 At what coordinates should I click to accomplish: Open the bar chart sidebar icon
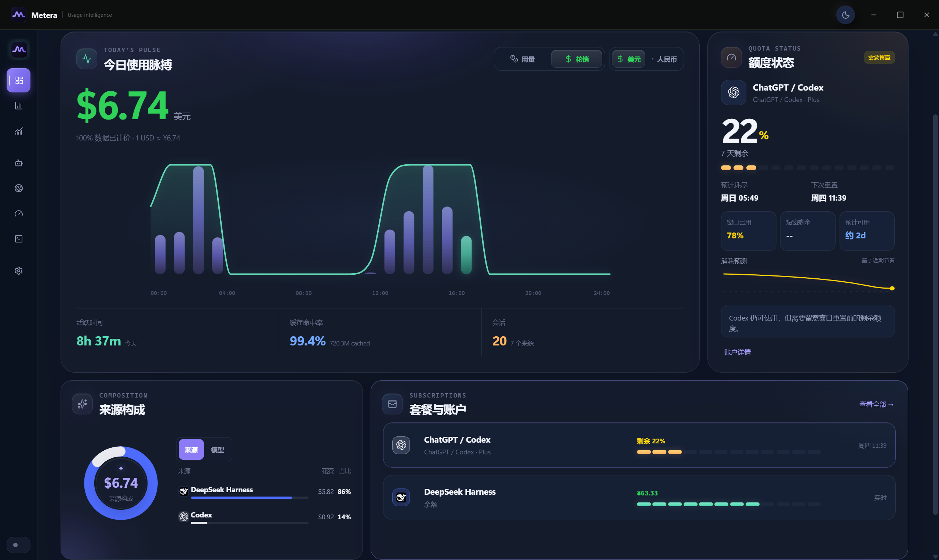pos(18,106)
